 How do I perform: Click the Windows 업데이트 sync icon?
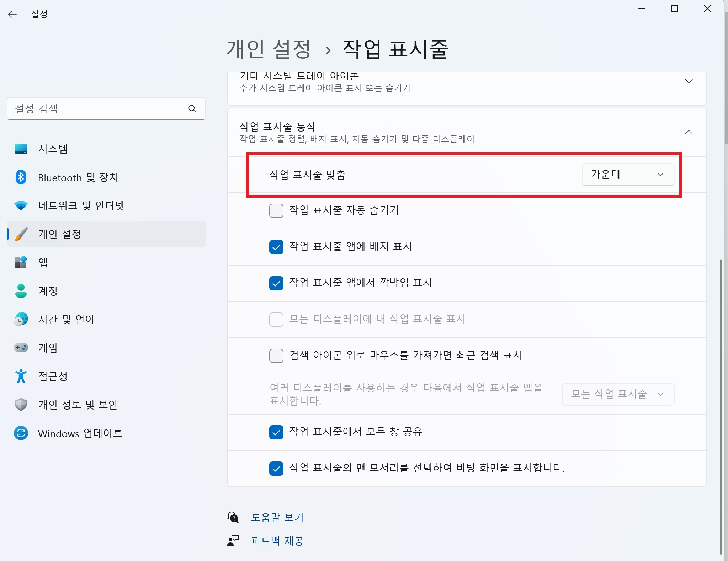point(21,433)
